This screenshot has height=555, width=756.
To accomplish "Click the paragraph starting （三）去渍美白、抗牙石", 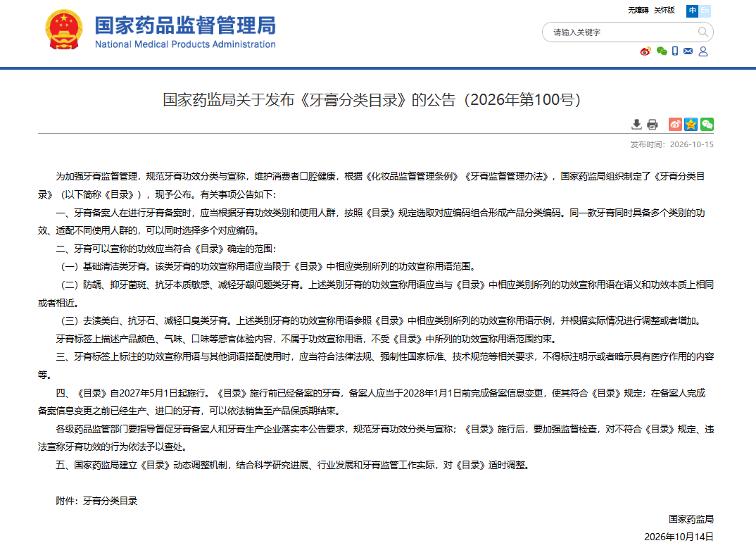I will (x=382, y=320).
